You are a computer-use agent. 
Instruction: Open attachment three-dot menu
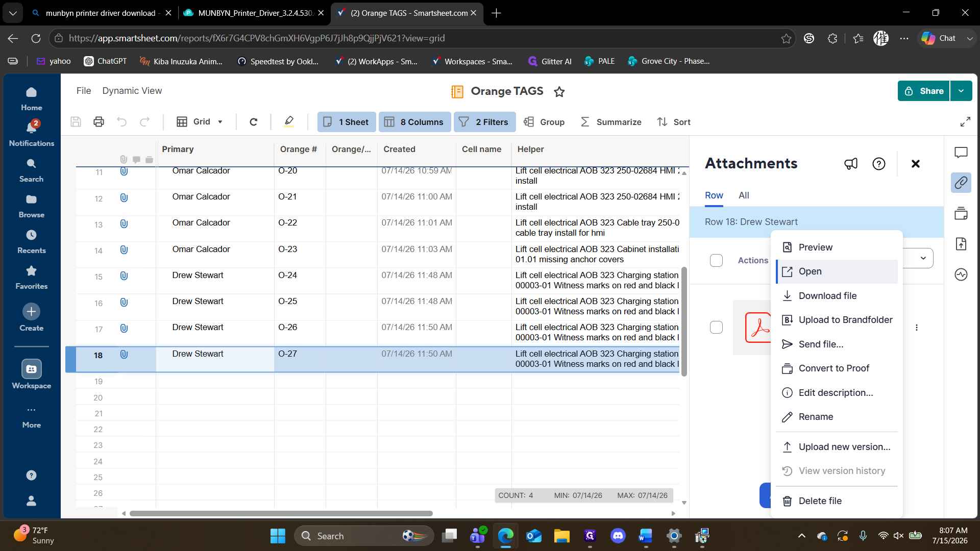click(x=917, y=328)
